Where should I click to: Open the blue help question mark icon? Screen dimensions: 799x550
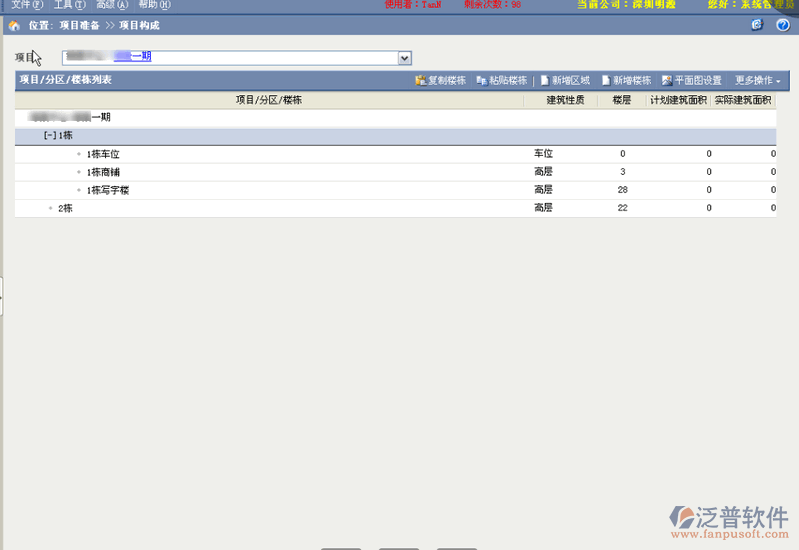pos(782,25)
